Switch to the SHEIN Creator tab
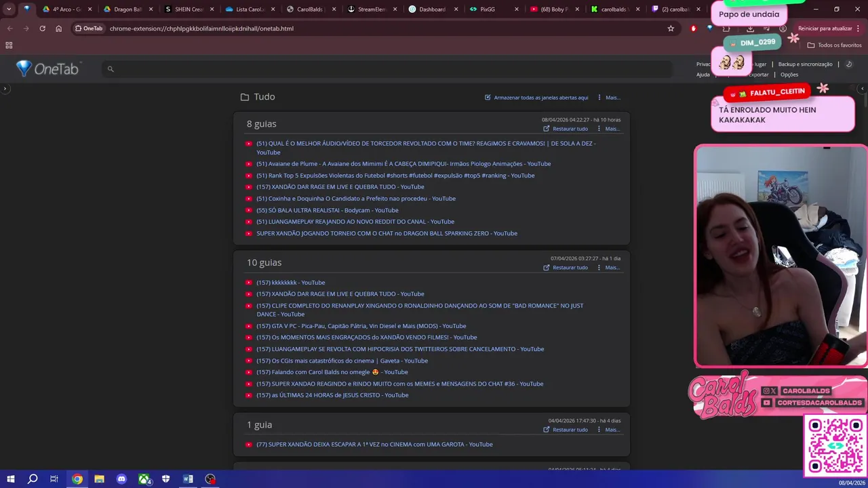This screenshot has width=868, height=488. coord(189,9)
